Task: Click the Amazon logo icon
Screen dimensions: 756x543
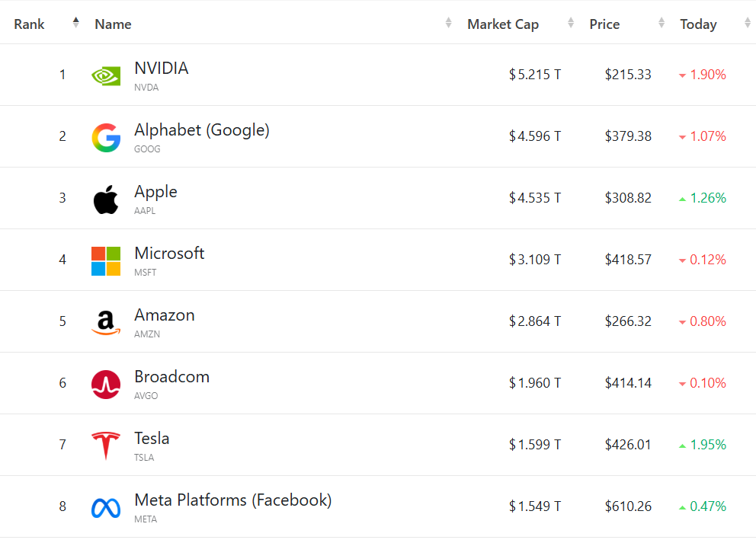Action: 106,322
